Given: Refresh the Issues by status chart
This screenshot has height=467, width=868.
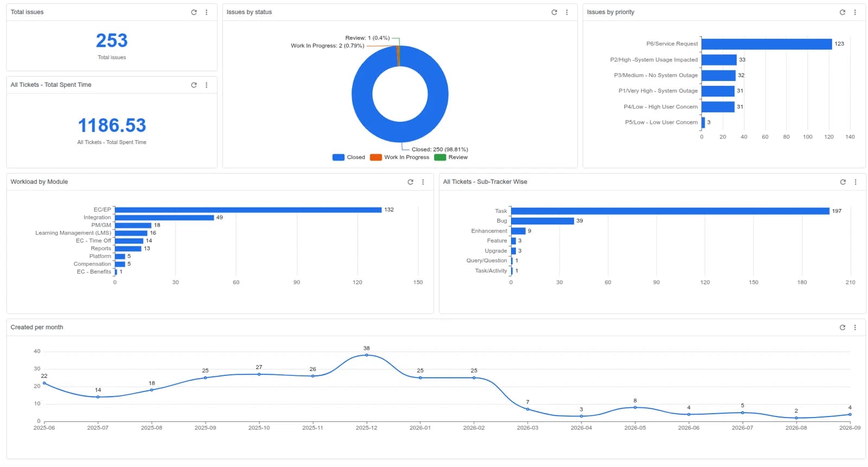Looking at the screenshot, I should click(x=554, y=12).
